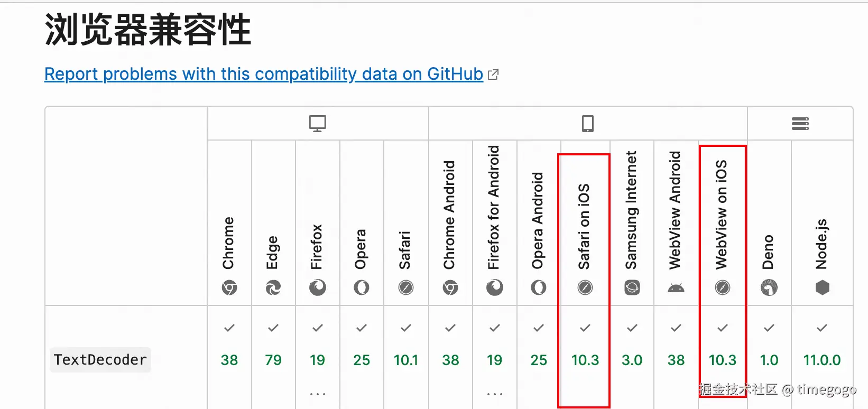Screen dimensions: 868x409
Task: Select the TextDecoder feature label
Action: click(100, 360)
